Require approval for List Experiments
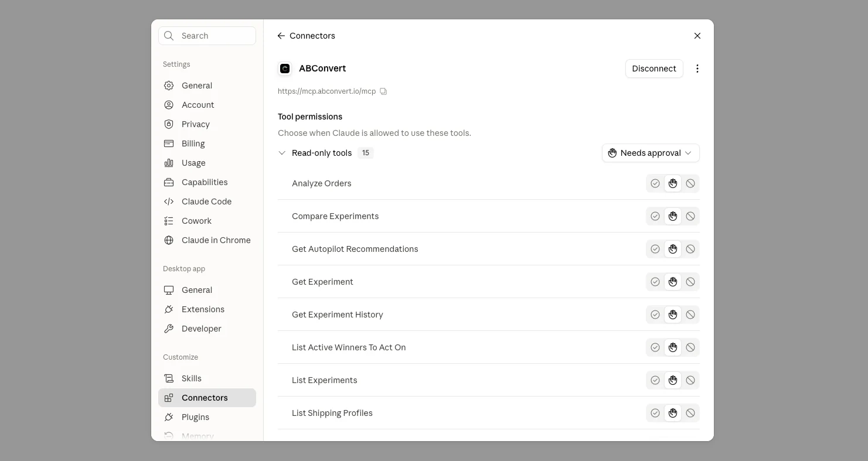The image size is (868, 461). pyautogui.click(x=673, y=380)
